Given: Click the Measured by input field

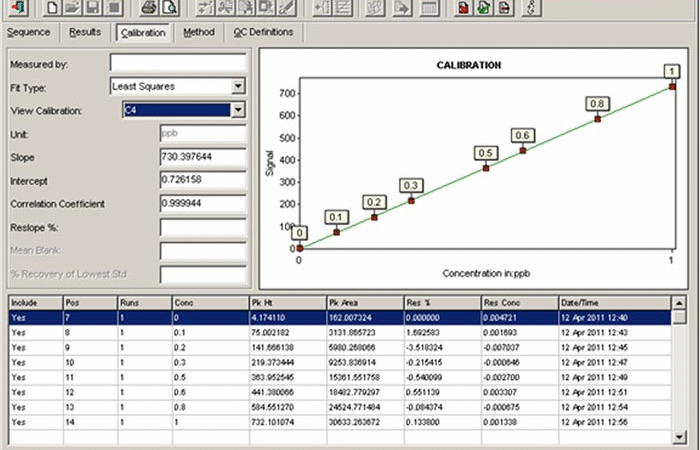Looking at the screenshot, I should click(203, 64).
